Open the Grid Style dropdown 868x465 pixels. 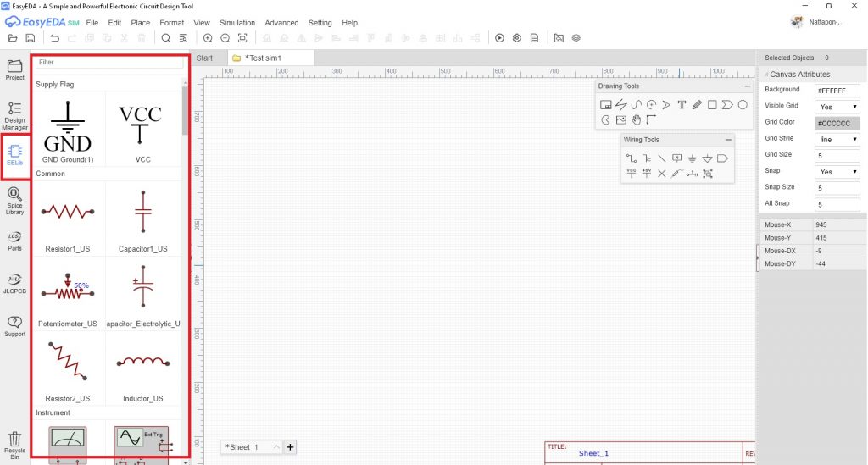pyautogui.click(x=837, y=140)
